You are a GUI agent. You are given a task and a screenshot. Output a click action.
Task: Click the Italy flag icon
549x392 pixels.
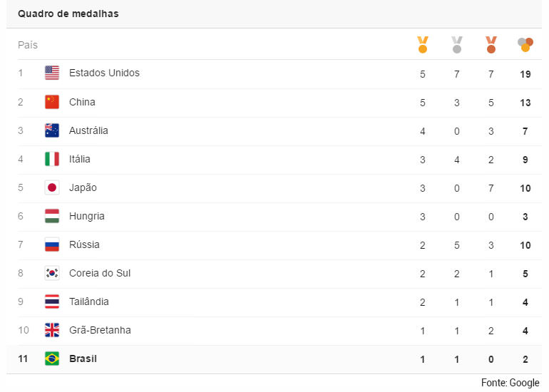[52, 159]
